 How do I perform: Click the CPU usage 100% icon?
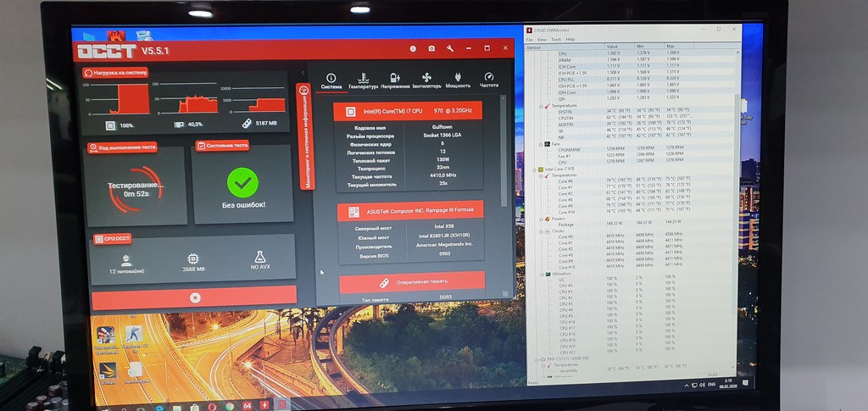110,126
